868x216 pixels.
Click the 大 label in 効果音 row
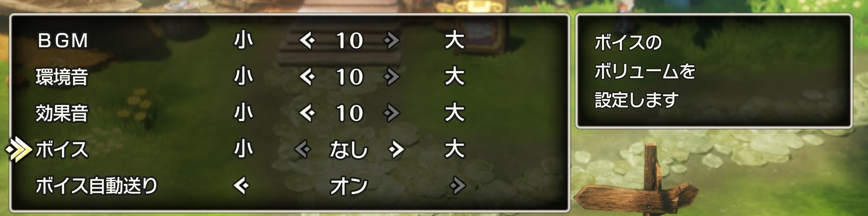point(455,113)
